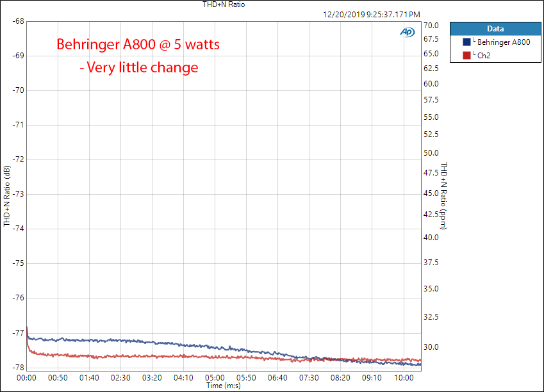
Task: Click the -74 tick label on the dB axis
Action: (x=19, y=229)
